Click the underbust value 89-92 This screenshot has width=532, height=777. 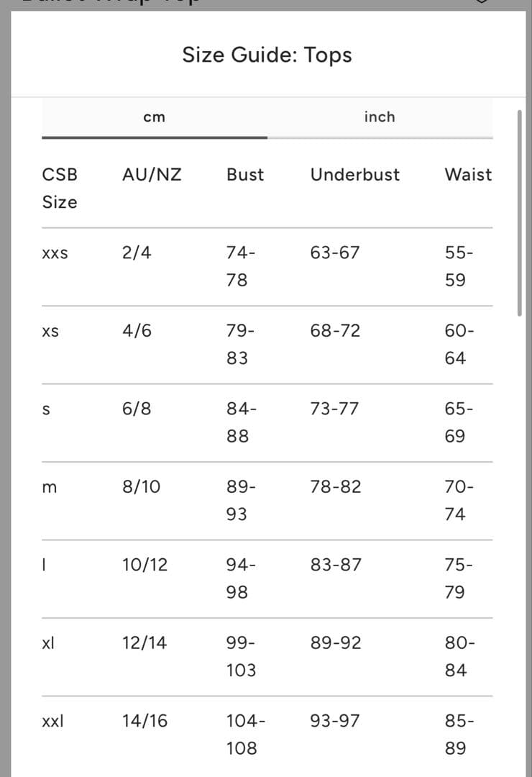(x=336, y=643)
